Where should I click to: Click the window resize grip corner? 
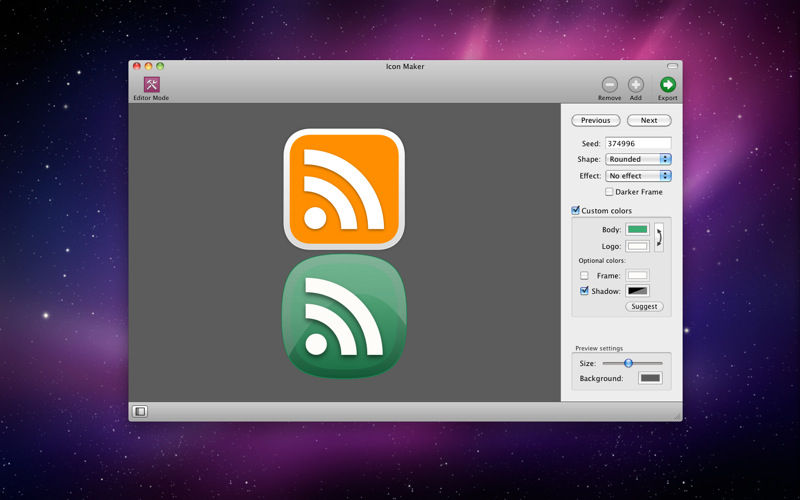click(x=678, y=416)
